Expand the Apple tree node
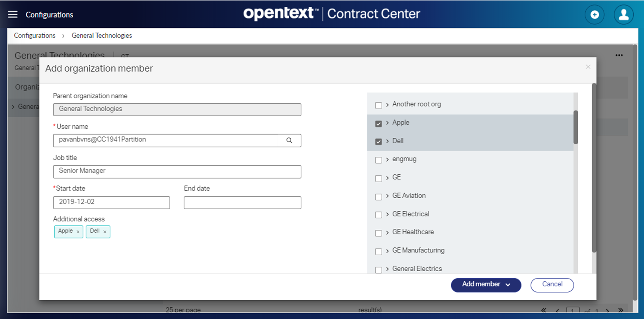Viewport: 644px width, 319px height. (387, 123)
